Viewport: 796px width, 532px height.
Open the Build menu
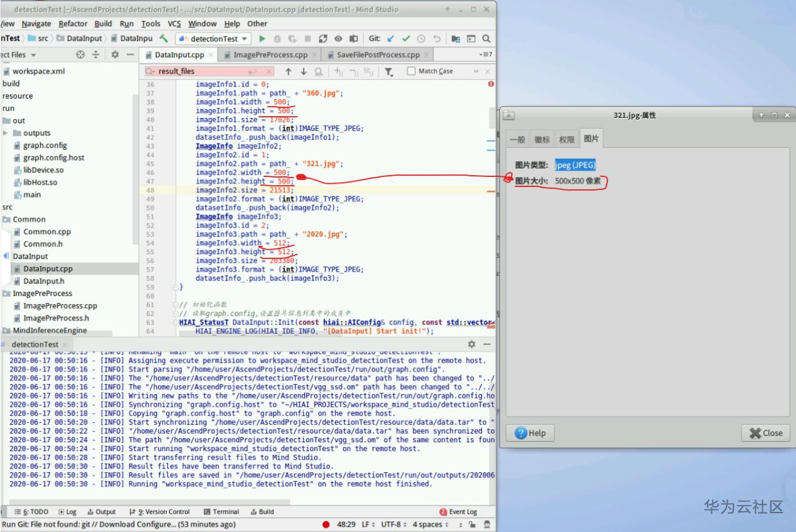(x=103, y=24)
